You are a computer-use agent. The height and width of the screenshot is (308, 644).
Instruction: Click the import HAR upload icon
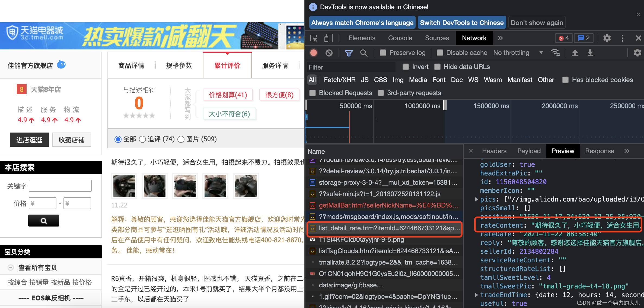click(575, 53)
